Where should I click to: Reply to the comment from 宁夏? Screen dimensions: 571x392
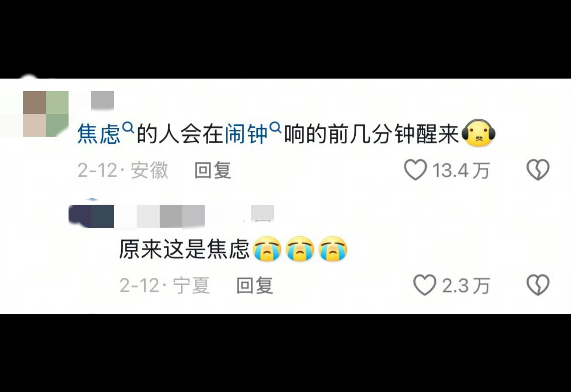click(x=255, y=285)
